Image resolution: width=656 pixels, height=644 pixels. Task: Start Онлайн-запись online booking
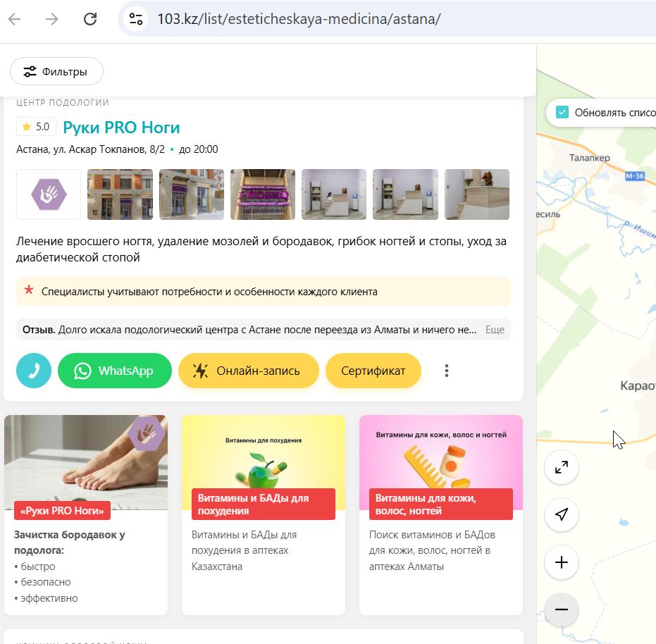(249, 371)
